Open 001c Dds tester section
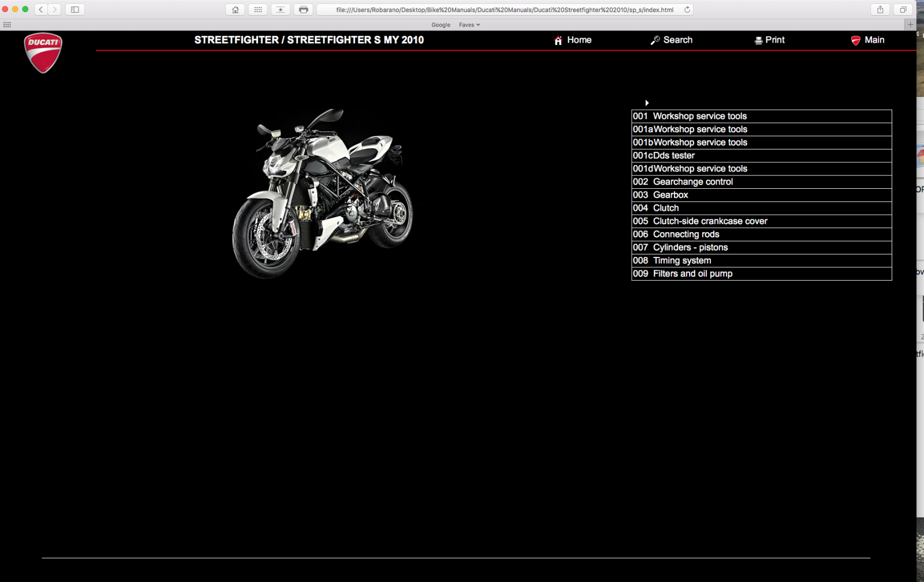 click(762, 156)
